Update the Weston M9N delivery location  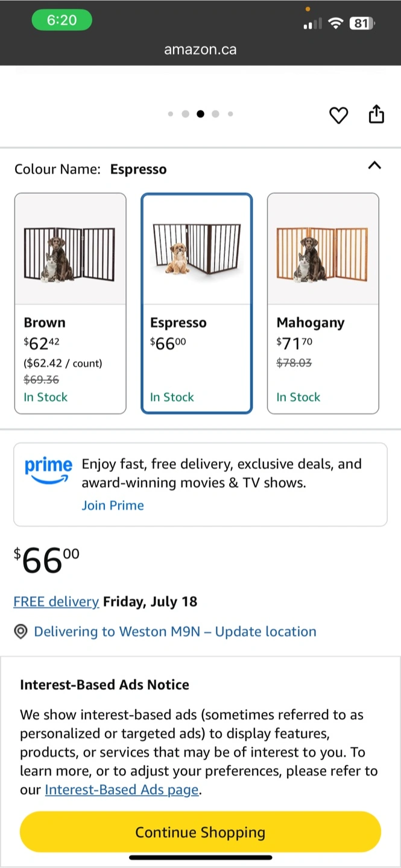pos(175,632)
